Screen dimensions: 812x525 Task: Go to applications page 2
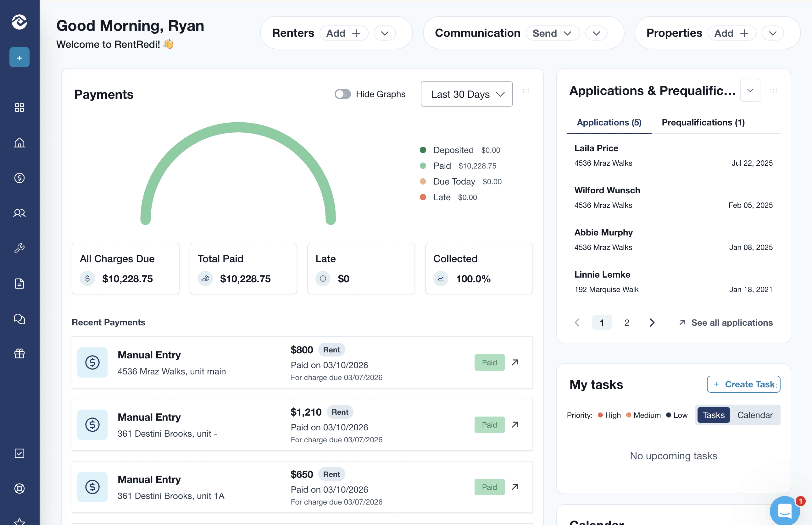click(626, 323)
